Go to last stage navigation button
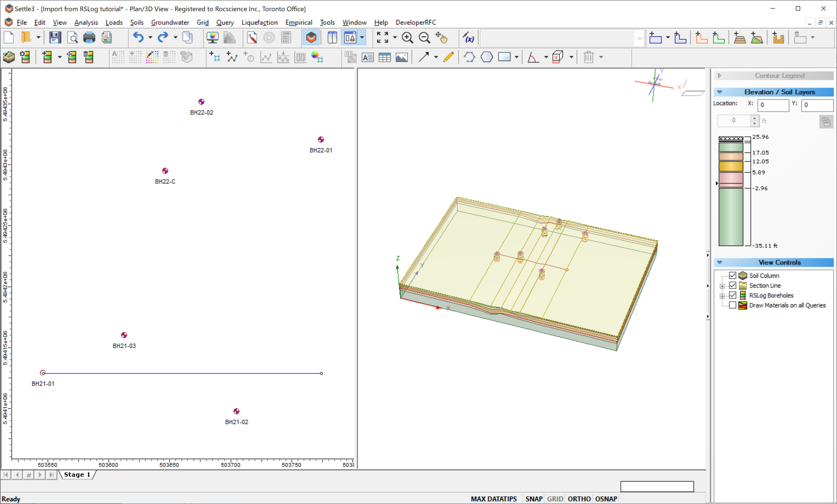This screenshot has height=504, width=837. pos(51,474)
